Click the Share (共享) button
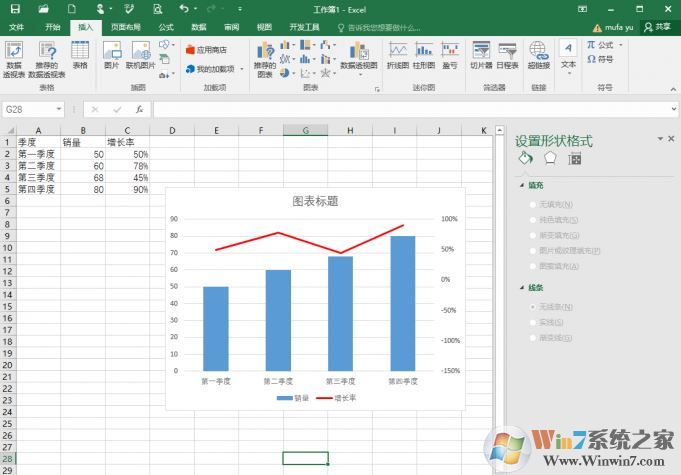 pos(658,27)
